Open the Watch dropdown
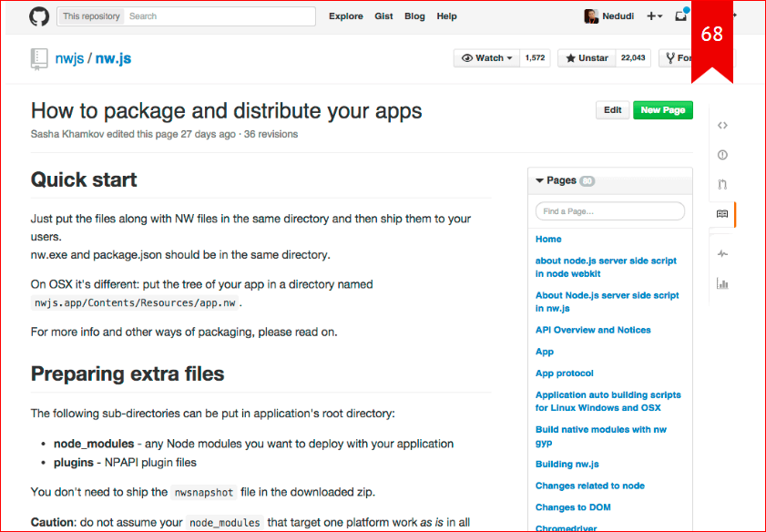 click(487, 58)
